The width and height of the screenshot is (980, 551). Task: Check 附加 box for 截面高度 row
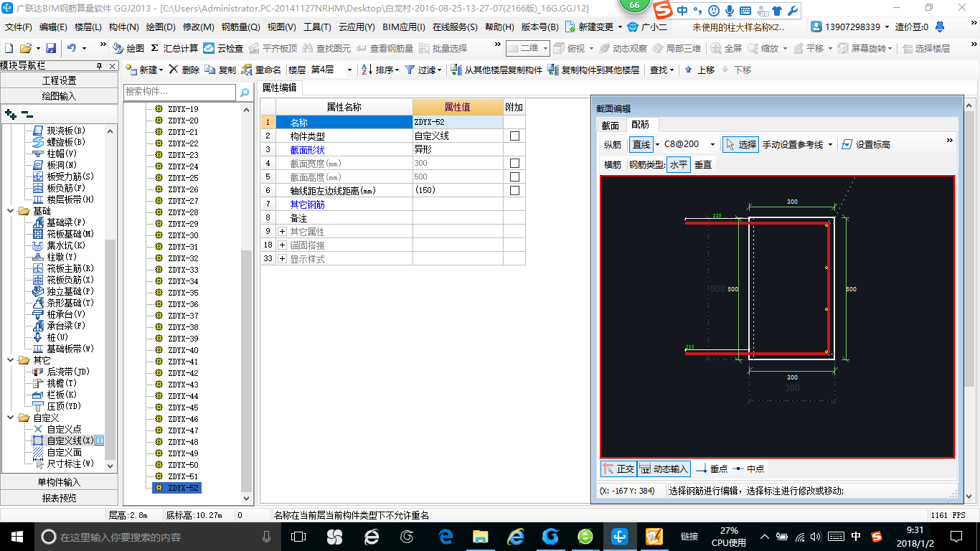click(x=514, y=176)
